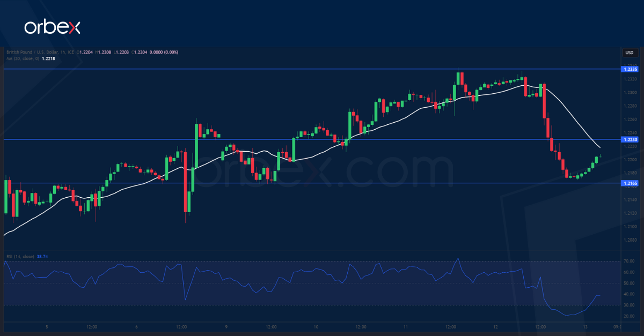This screenshot has height=336, width=644.
Task: Open the USD currency selector button
Action: [629, 53]
